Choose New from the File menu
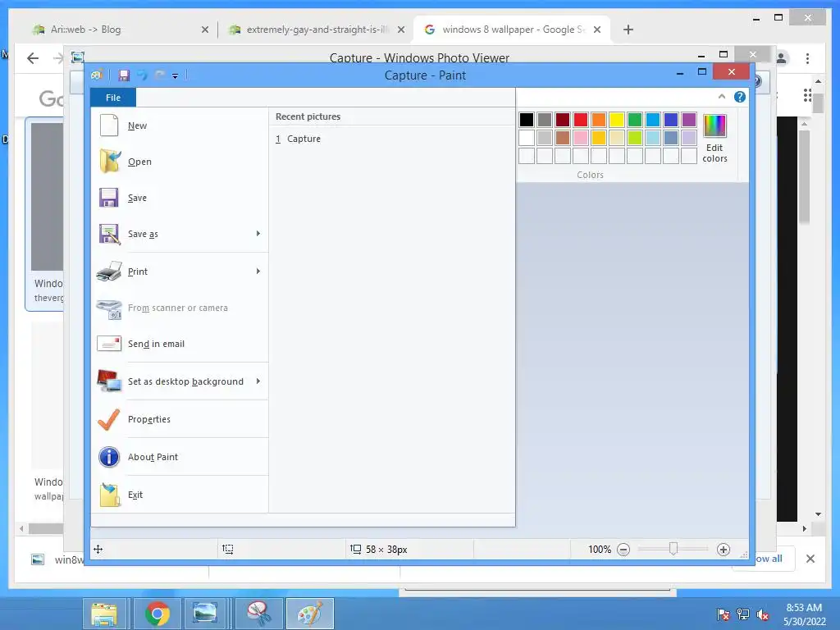 [180, 126]
